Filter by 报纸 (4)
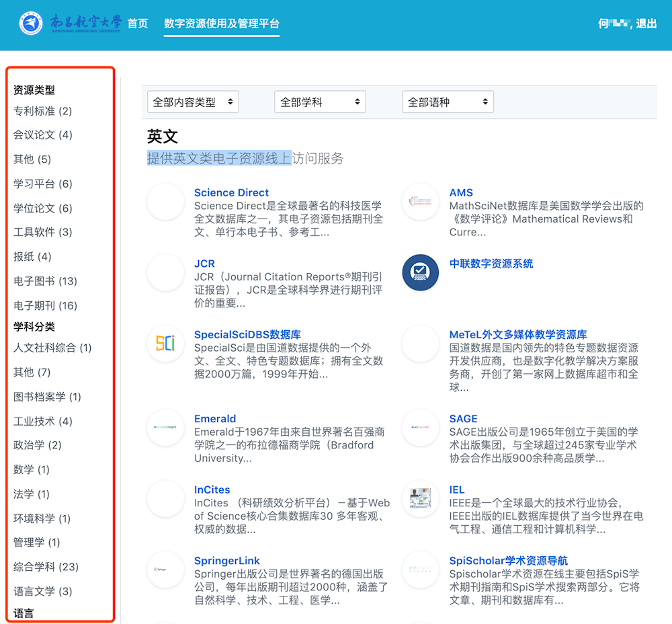Screen dimensions: 672x624 [32, 256]
